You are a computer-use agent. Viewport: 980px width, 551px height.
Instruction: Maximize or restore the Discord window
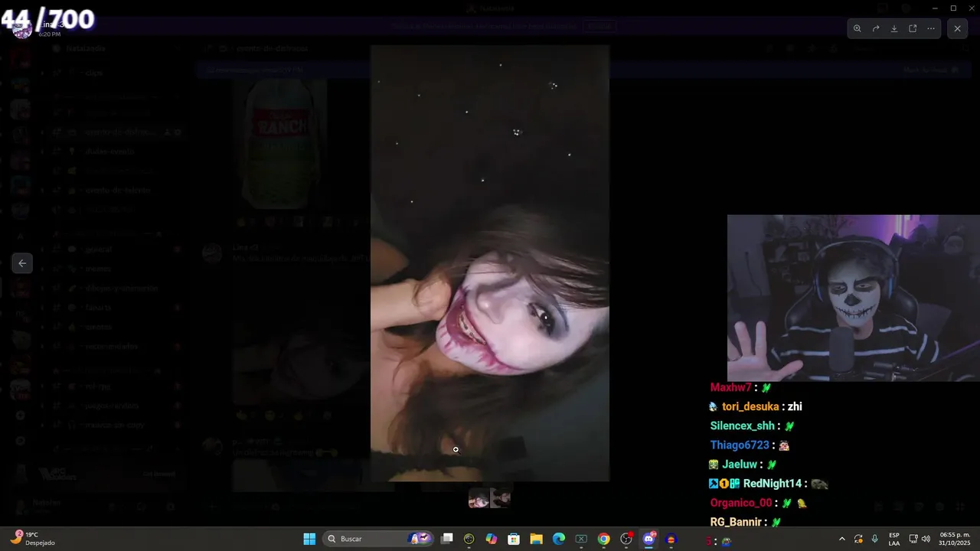pos(953,8)
